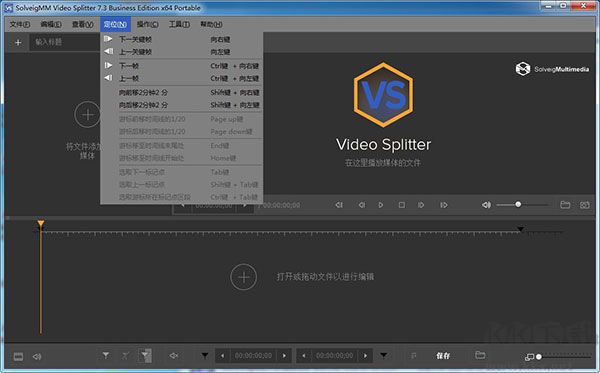Click the audio silence icon in the bottom toolbar
The height and width of the screenshot is (373, 600).
tap(174, 356)
